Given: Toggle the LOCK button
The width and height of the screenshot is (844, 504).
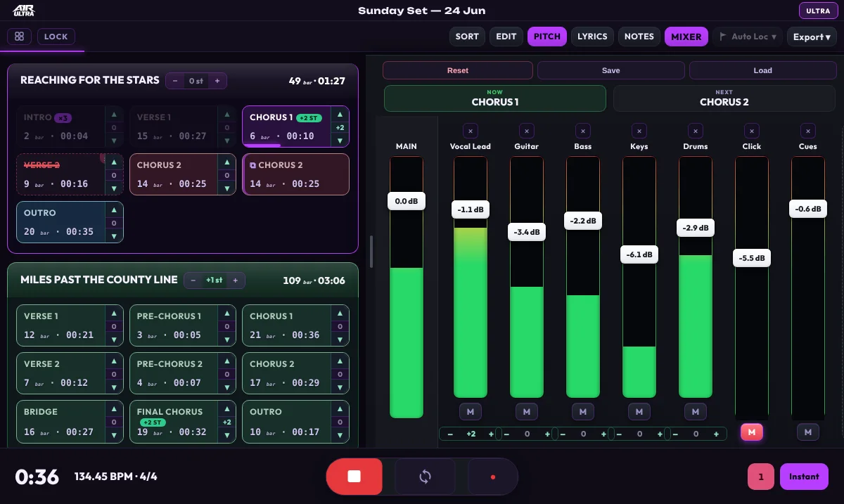Looking at the screenshot, I should click(x=56, y=37).
